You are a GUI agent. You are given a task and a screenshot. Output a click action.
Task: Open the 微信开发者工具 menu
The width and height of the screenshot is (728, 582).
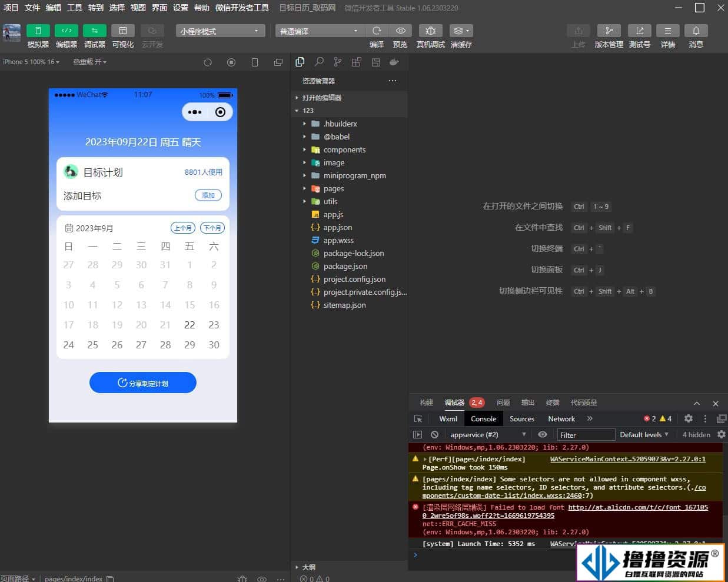click(x=242, y=8)
